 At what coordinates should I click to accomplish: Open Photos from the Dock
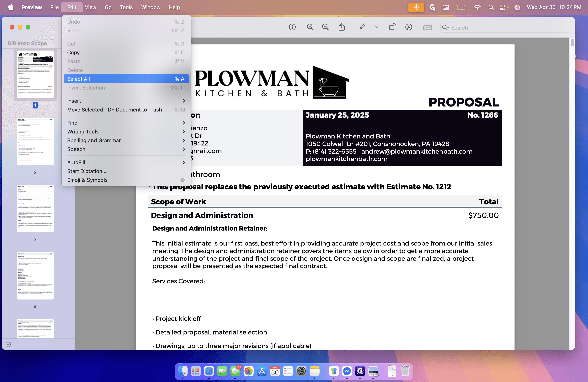tap(248, 371)
